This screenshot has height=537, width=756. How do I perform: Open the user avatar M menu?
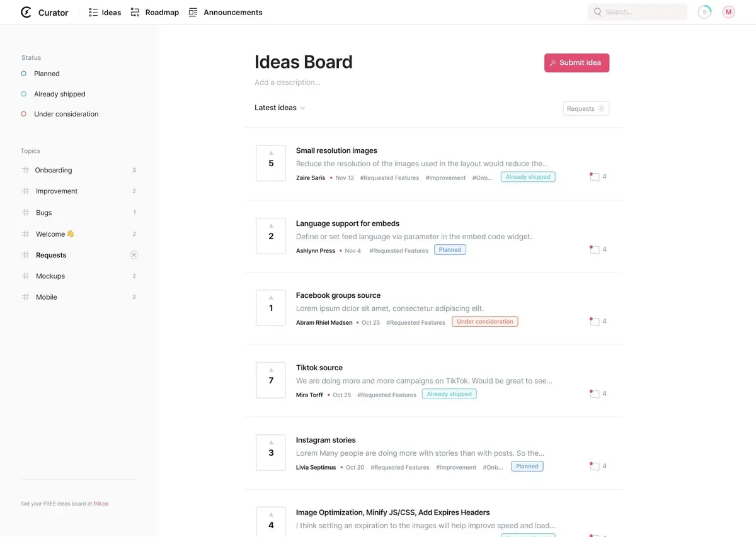pyautogui.click(x=728, y=12)
